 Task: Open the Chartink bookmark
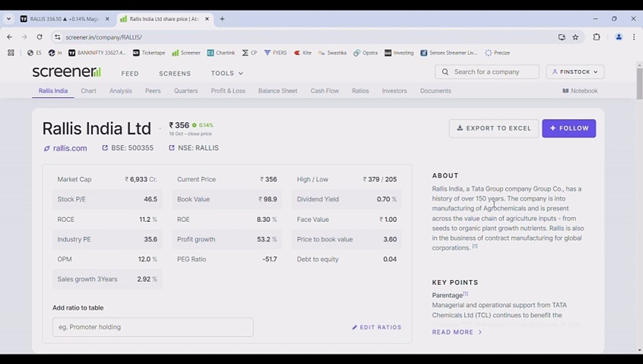pyautogui.click(x=221, y=53)
